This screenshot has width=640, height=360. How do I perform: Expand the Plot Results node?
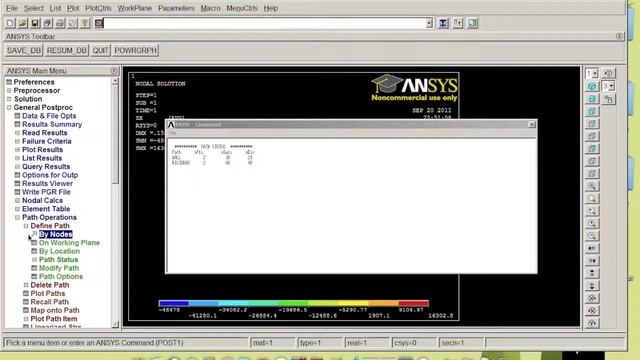click(18, 150)
